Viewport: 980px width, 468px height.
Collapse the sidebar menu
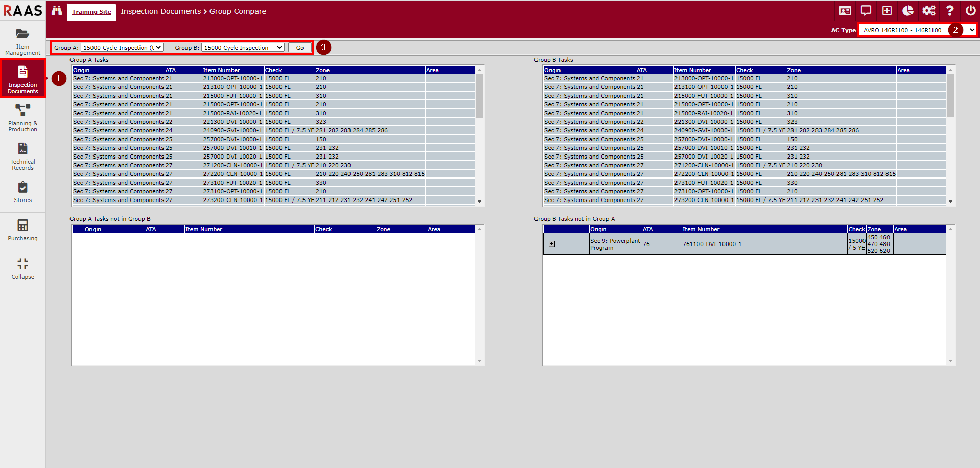click(x=22, y=269)
